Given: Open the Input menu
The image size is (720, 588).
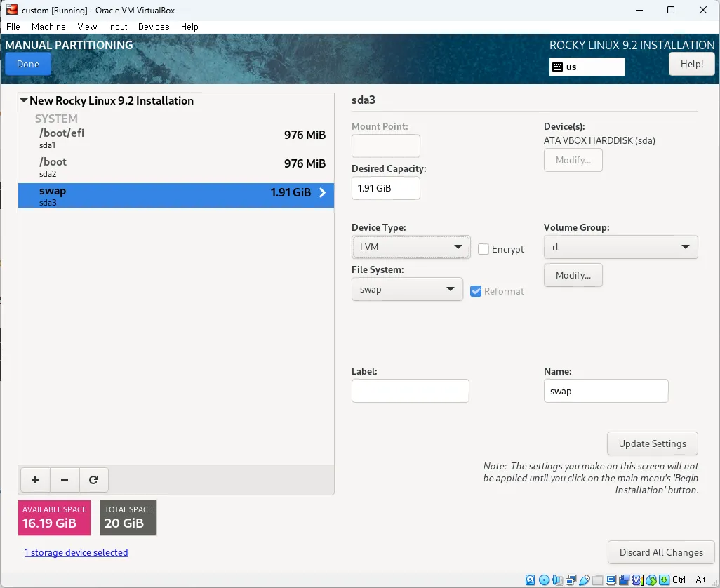Looking at the screenshot, I should click(118, 27).
